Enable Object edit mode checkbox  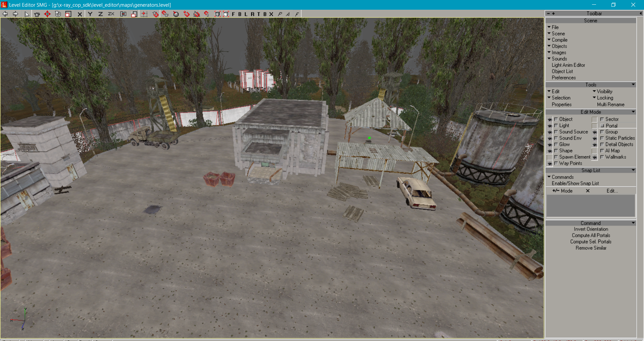[x=556, y=119]
